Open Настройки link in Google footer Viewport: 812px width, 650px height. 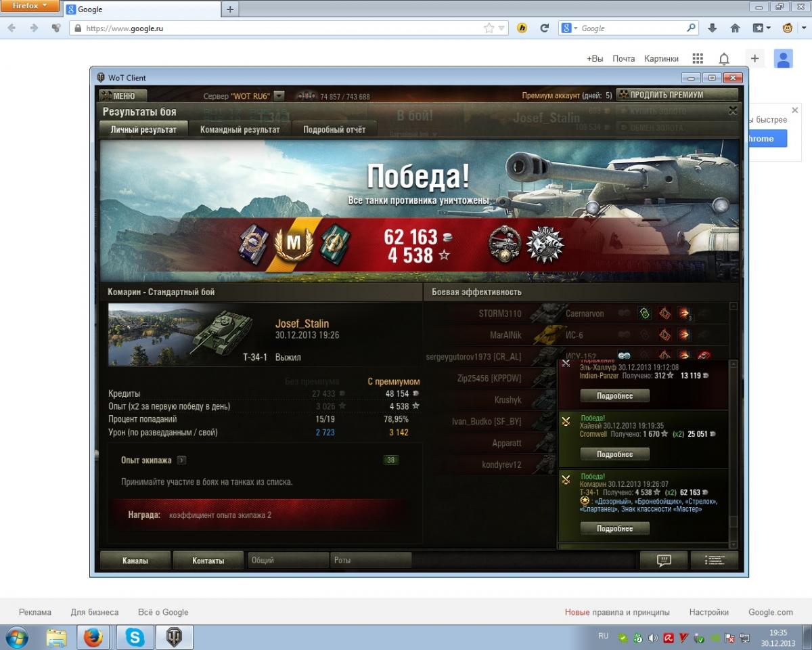[709, 612]
